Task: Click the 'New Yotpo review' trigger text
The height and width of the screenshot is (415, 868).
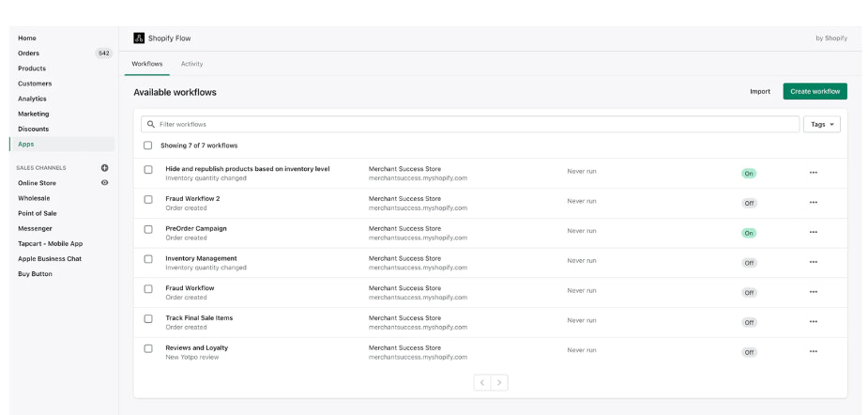Action: tap(192, 358)
